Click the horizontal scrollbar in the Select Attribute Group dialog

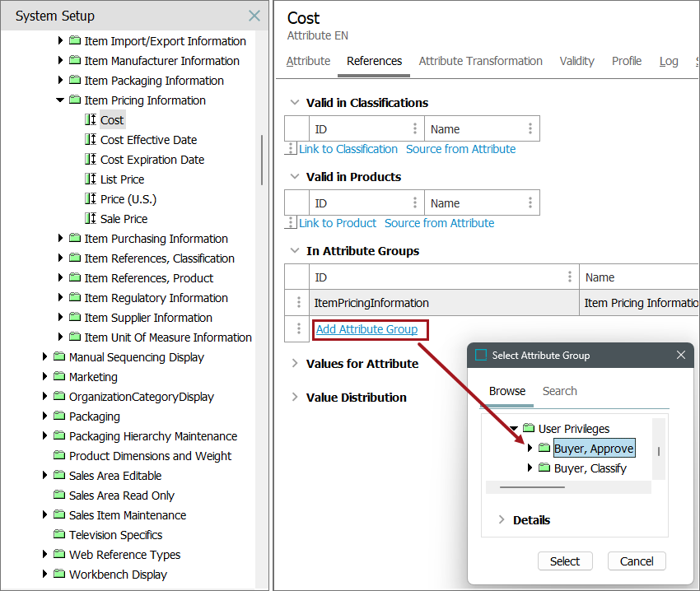(x=532, y=487)
